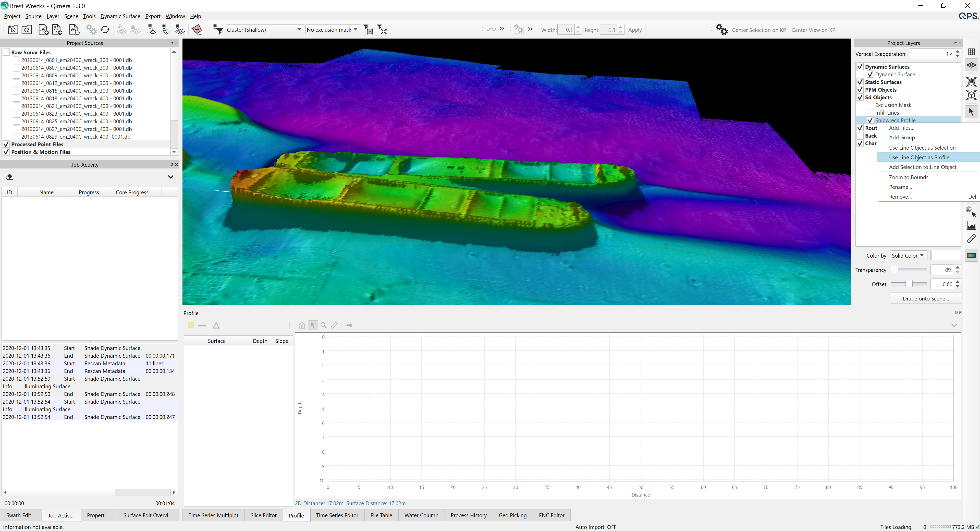Choose Use Line Object as Profile
Screen dimensions: 980x531
coord(919,158)
